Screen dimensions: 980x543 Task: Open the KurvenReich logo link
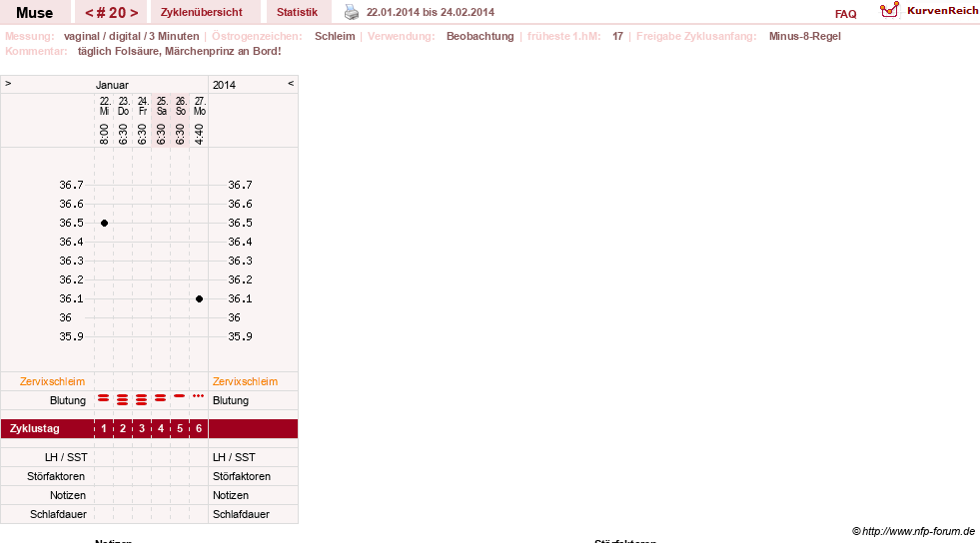(929, 11)
